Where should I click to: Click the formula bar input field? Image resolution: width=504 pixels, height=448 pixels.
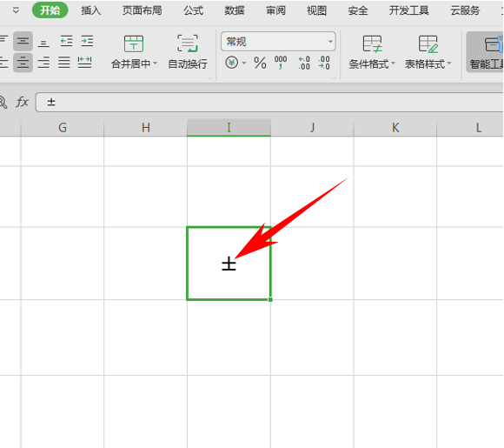click(x=269, y=103)
